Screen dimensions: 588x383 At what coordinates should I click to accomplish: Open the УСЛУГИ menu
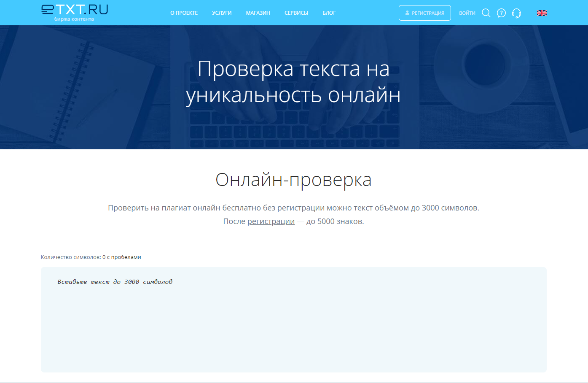(x=222, y=13)
